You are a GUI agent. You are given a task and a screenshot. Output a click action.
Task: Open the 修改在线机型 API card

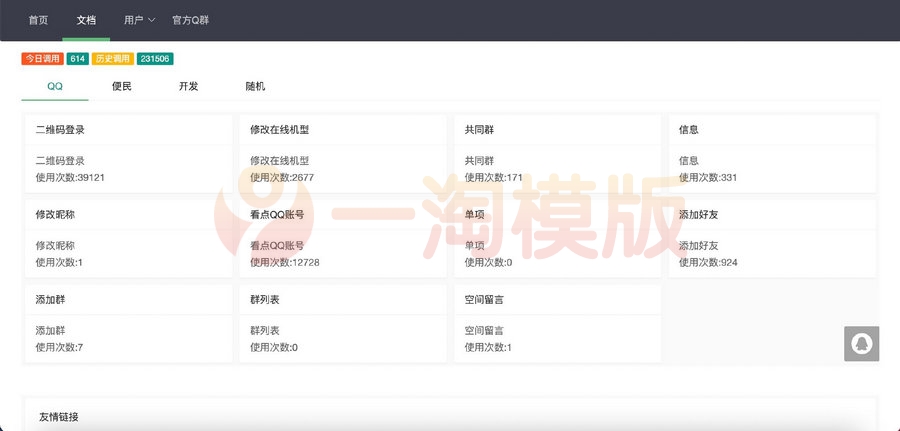pyautogui.click(x=343, y=153)
